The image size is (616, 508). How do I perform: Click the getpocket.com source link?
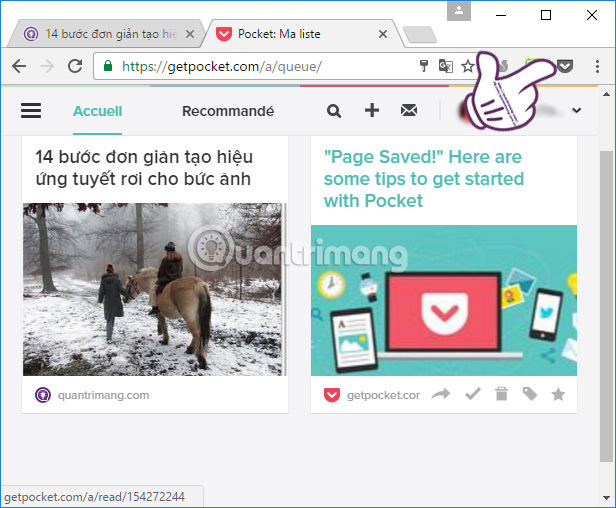click(383, 395)
